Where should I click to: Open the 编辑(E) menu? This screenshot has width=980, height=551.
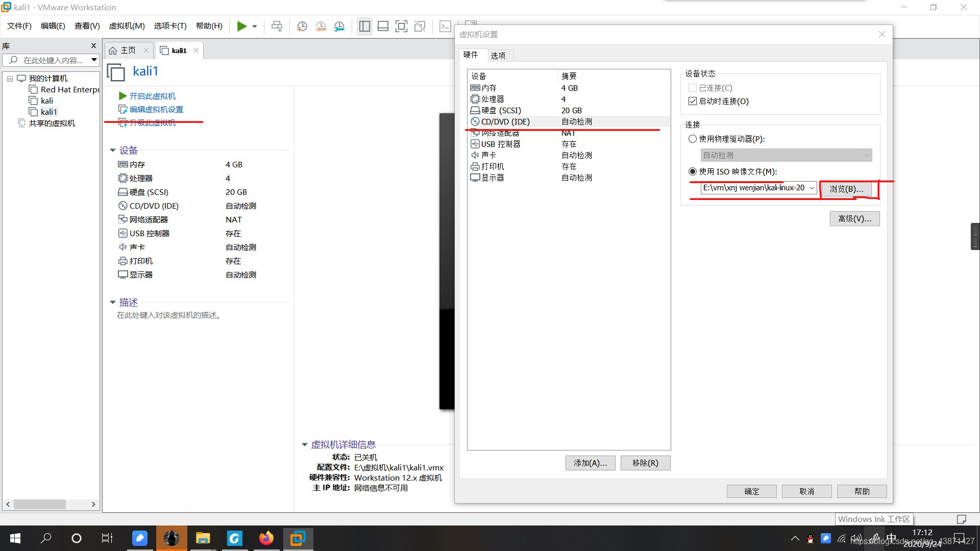coord(53,26)
